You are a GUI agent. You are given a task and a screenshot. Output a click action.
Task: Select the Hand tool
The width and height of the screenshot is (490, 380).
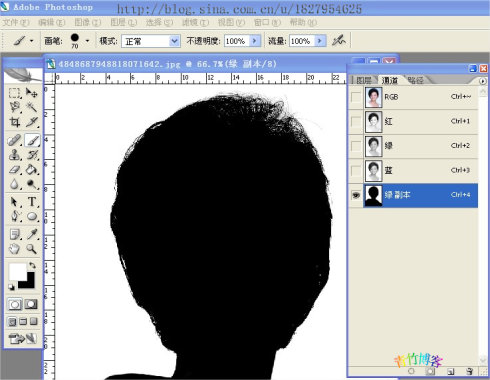pos(15,249)
